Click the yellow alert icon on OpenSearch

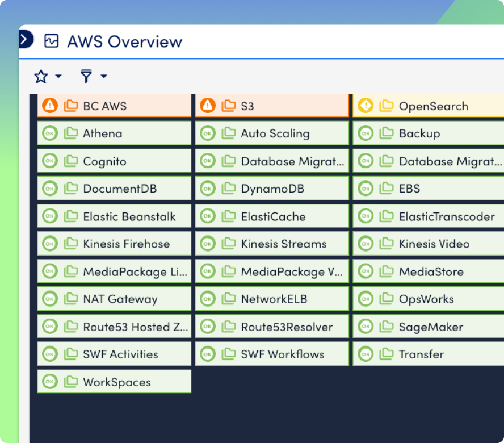coord(366,106)
